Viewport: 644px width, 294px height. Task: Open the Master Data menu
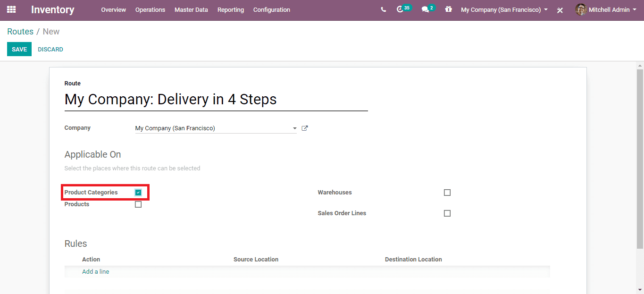(x=191, y=9)
